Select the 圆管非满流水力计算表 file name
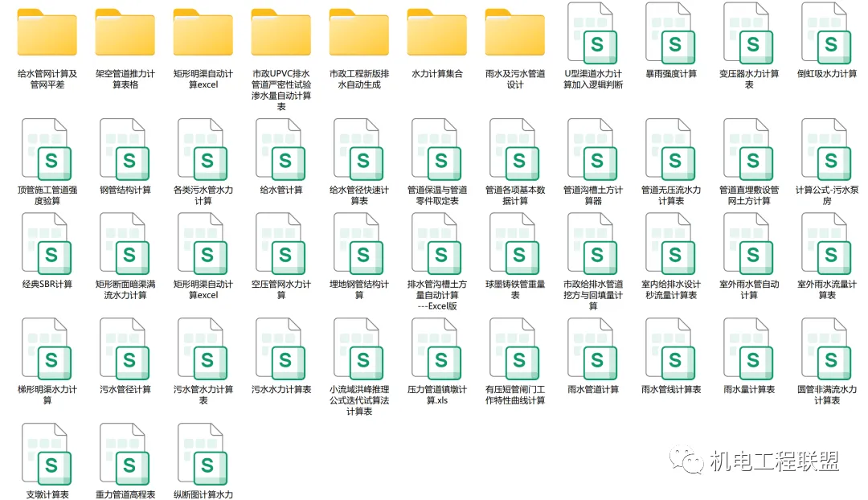868x500 pixels. click(827, 395)
